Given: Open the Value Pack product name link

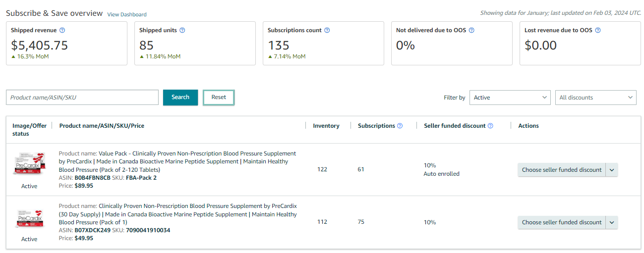Looking at the screenshot, I should [177, 161].
